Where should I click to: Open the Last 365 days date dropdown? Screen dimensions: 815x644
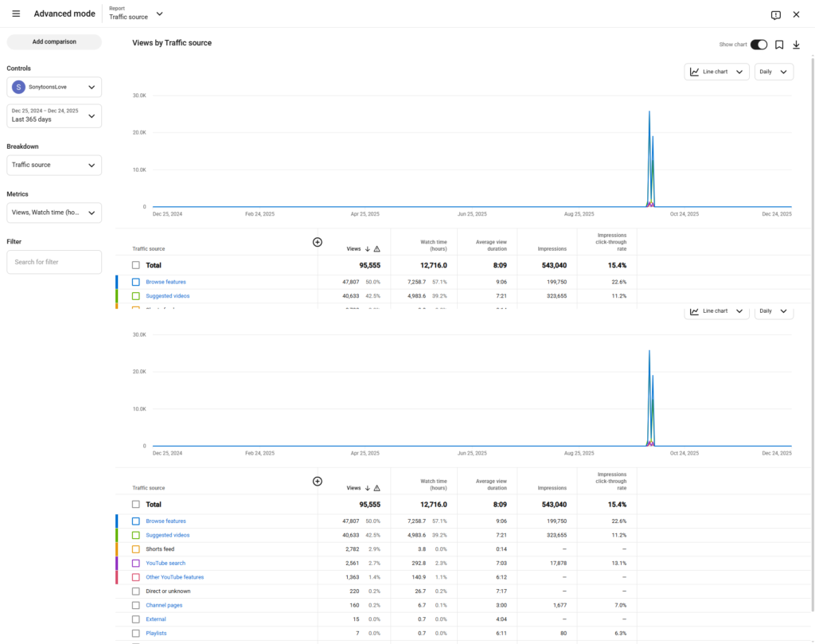[x=54, y=115]
